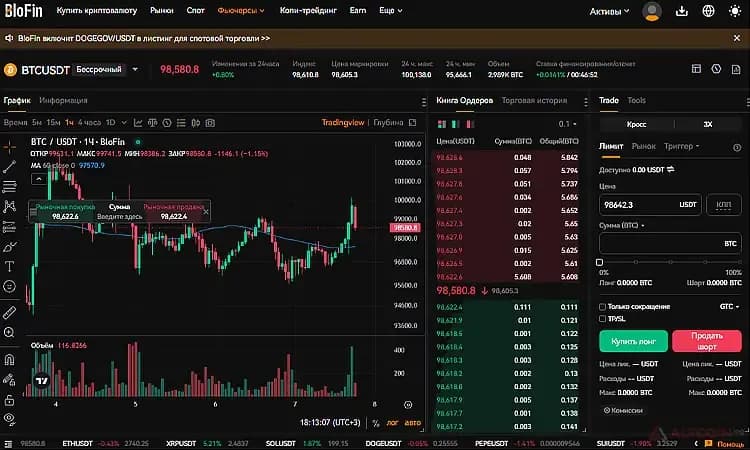
Task: Click the Продать шорт button
Action: coord(707,341)
